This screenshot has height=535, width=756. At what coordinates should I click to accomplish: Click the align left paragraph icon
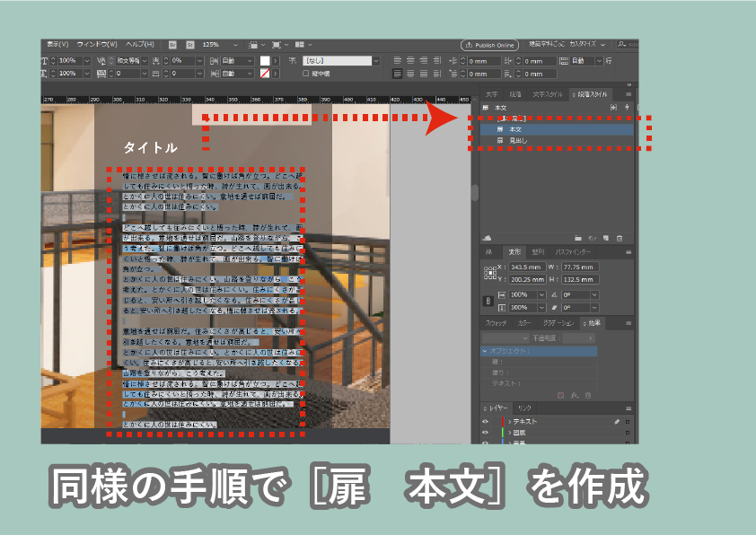[397, 60]
